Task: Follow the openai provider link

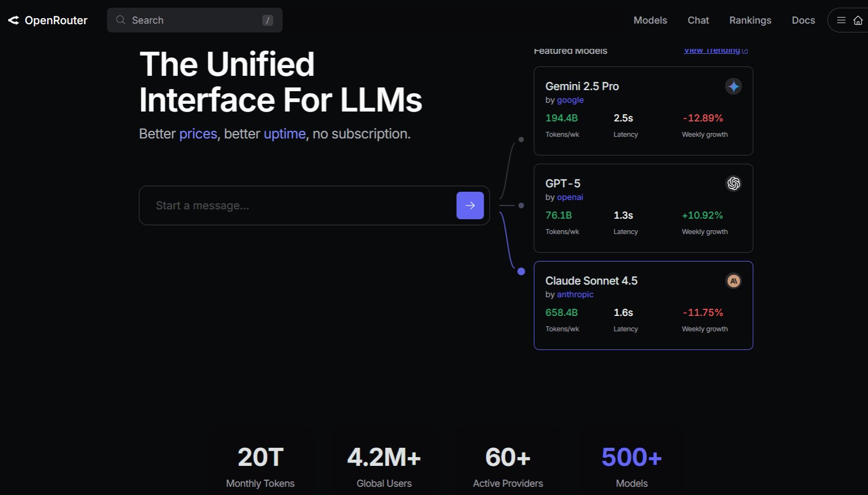Action: (x=570, y=197)
